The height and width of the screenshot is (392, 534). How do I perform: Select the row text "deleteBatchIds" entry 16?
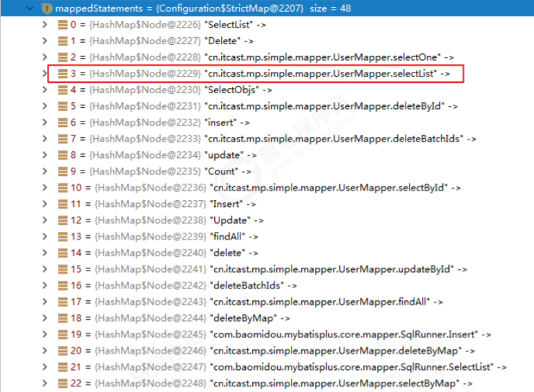184,286
